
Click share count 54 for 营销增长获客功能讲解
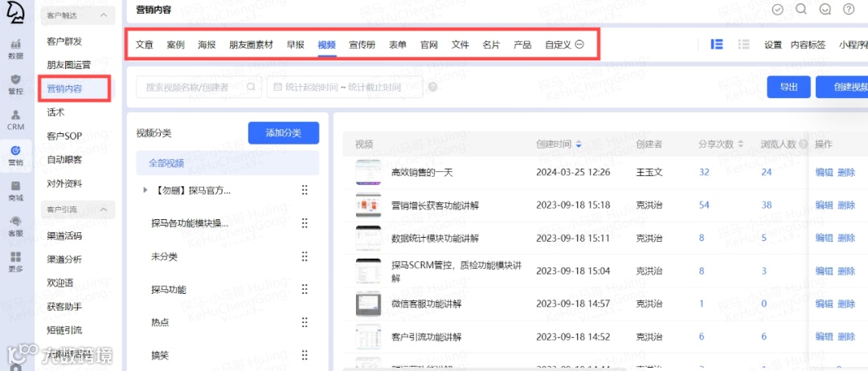pyautogui.click(x=704, y=205)
